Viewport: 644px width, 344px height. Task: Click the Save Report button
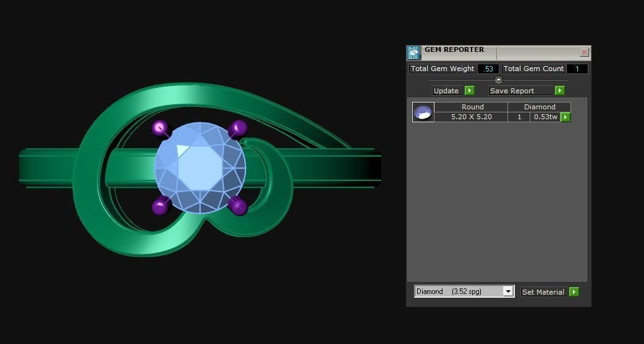point(521,91)
